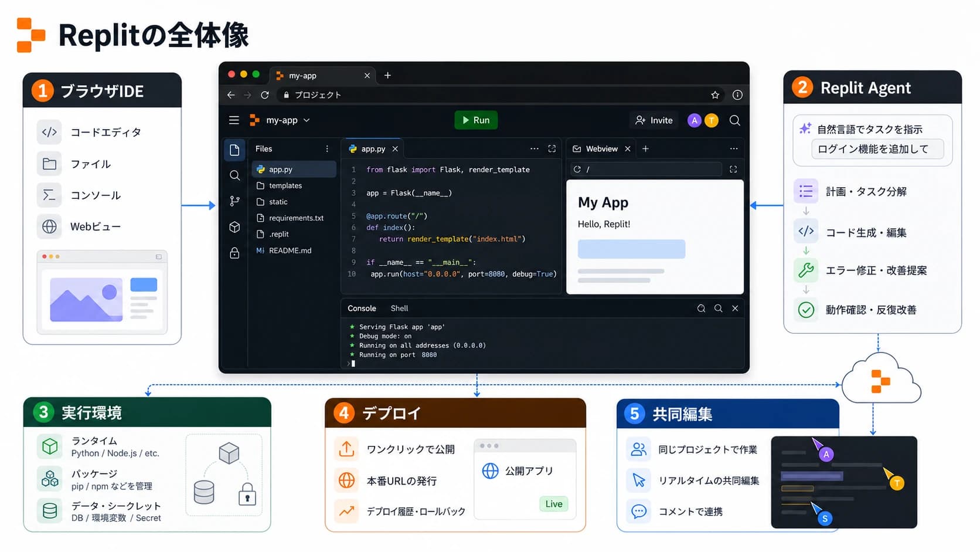Expand the Webview preview to fullscreen
Image resolution: width=980 pixels, height=552 pixels.
coord(733,170)
